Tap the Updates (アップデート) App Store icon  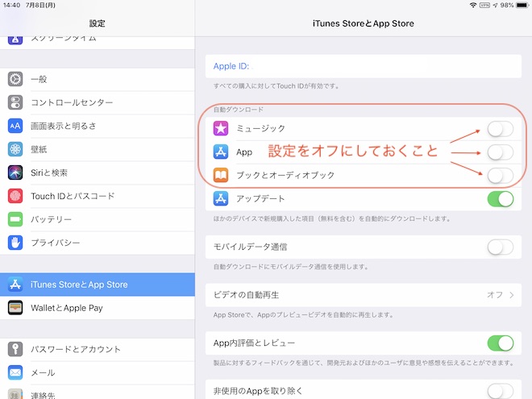point(221,198)
